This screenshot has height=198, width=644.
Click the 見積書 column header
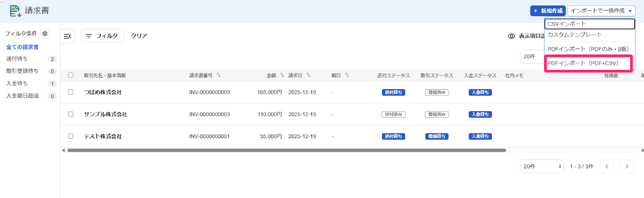pyautogui.click(x=611, y=76)
